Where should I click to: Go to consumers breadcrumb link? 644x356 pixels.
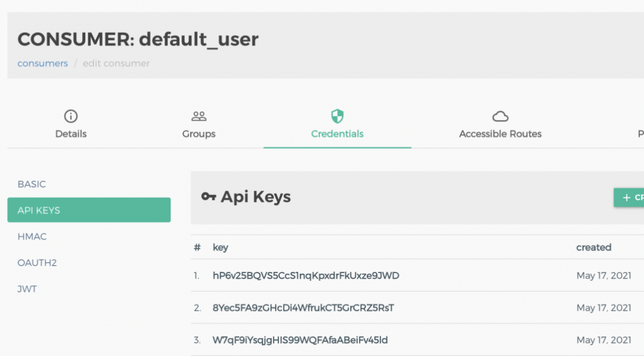[x=42, y=63]
